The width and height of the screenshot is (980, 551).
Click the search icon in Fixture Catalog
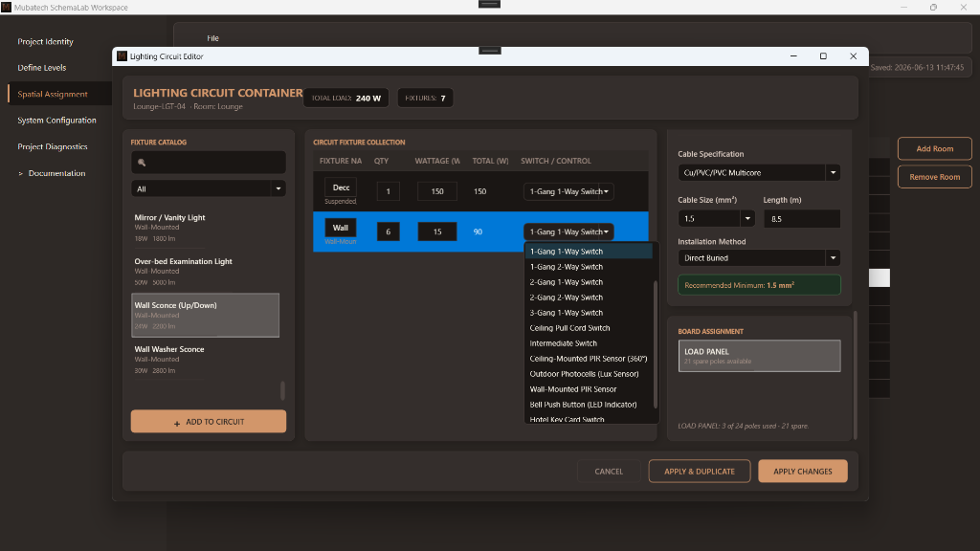coord(142,163)
